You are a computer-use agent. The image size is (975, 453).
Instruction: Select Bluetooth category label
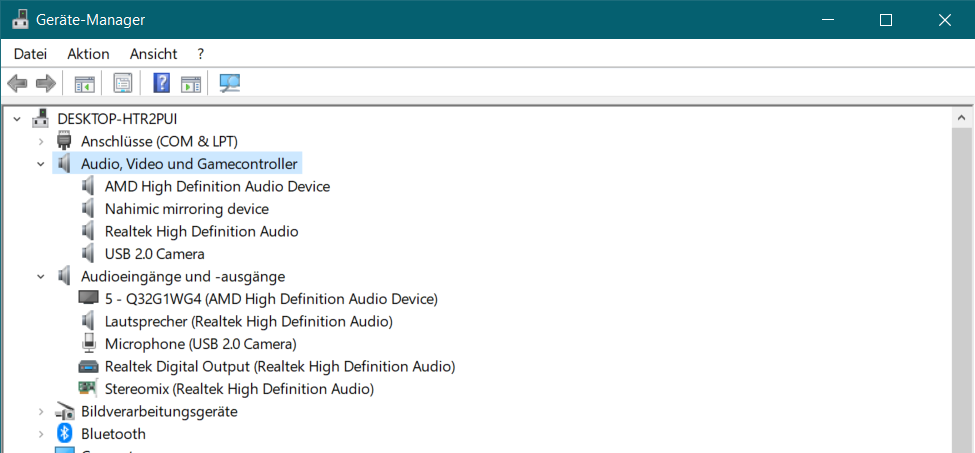[x=113, y=434]
